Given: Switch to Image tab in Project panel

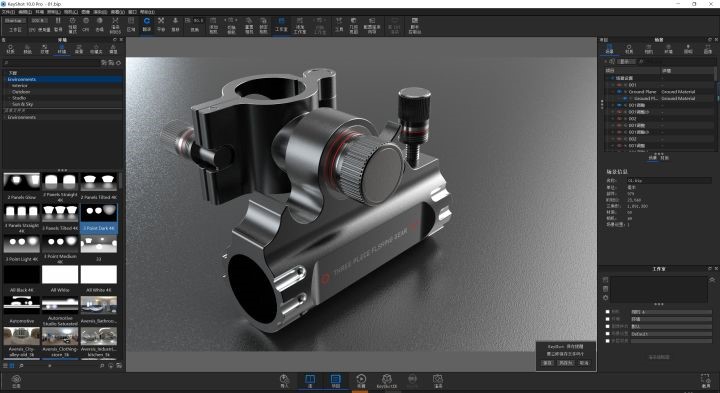Looking at the screenshot, I should point(708,49).
